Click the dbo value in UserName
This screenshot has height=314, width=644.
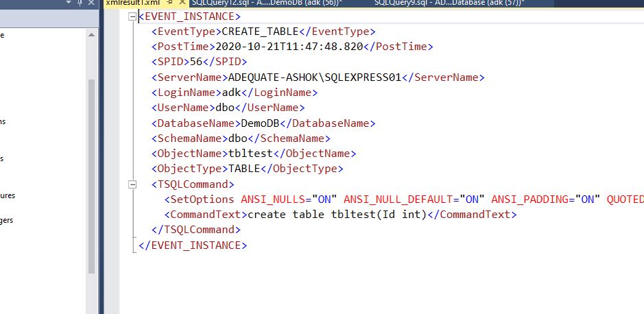tap(225, 108)
